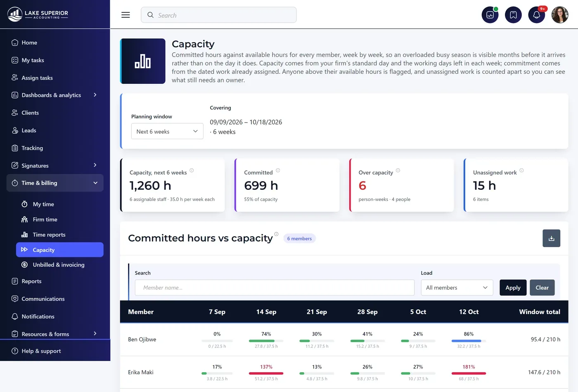Click info icon beside Capacity, next 6 weeks
The image size is (578, 392).
[192, 170]
